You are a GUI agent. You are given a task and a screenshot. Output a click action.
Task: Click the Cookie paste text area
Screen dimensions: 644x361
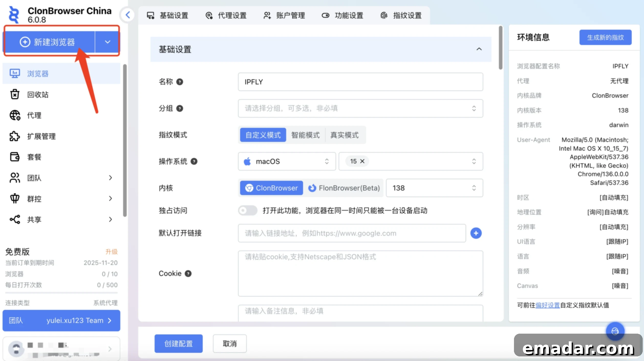click(x=360, y=274)
